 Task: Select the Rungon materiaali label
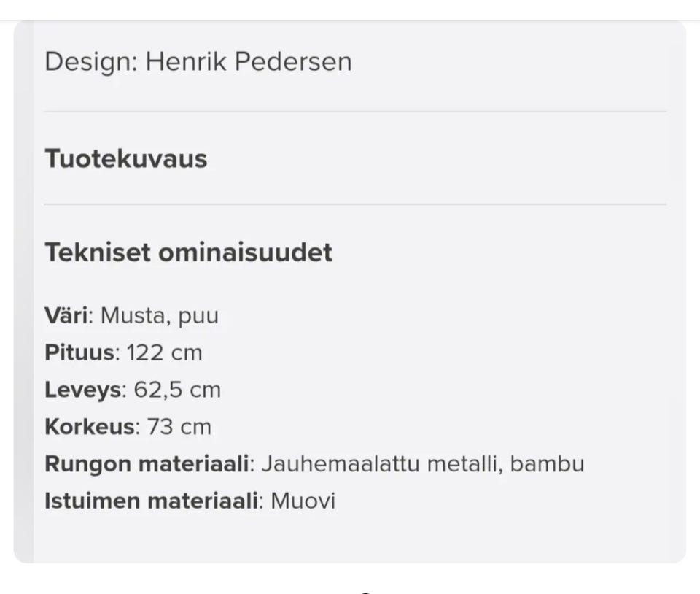coord(147,464)
